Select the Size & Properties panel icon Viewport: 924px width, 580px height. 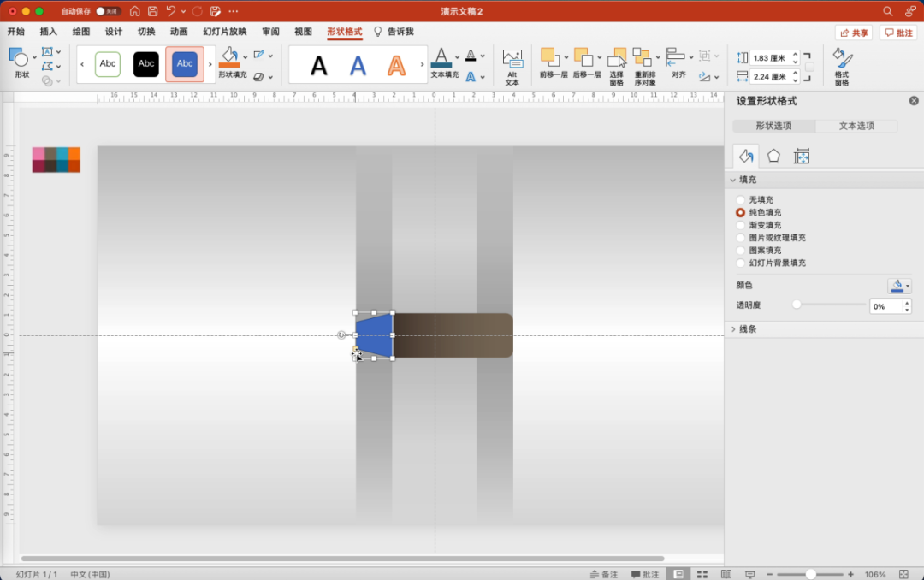pos(802,156)
